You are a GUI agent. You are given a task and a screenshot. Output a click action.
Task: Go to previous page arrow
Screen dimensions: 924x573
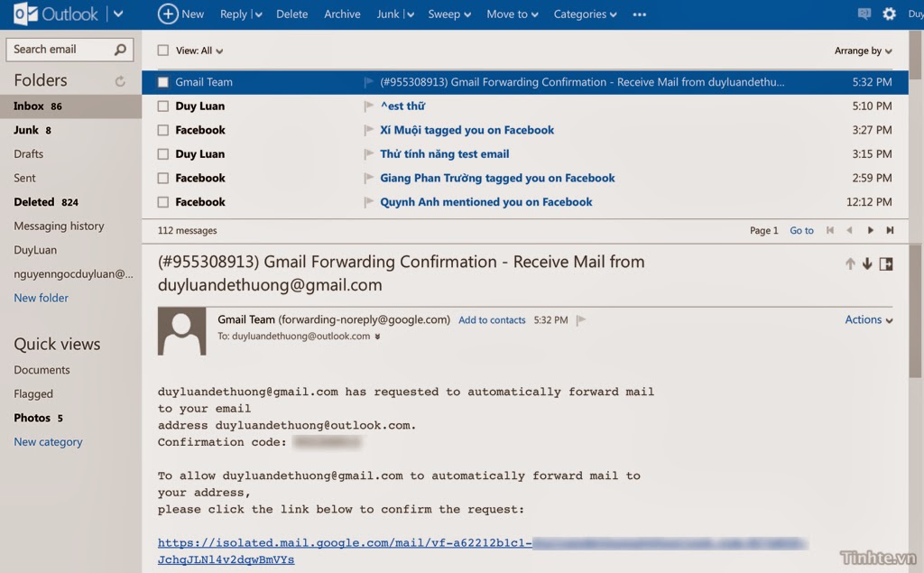pyautogui.click(x=849, y=230)
